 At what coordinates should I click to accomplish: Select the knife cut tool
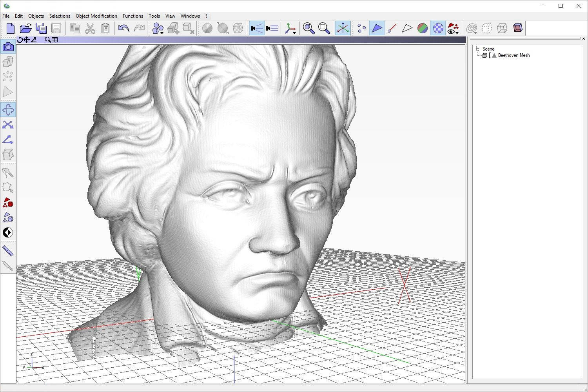[x=8, y=266]
